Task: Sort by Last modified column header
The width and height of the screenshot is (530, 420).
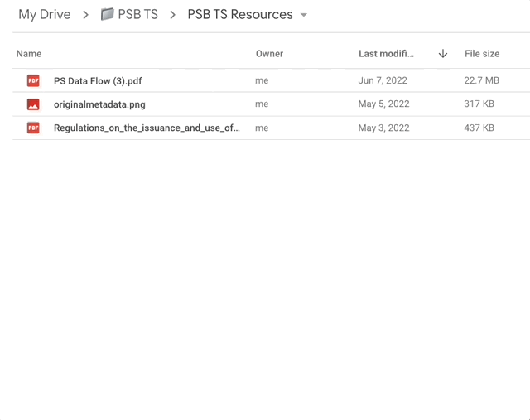Action: pos(387,53)
